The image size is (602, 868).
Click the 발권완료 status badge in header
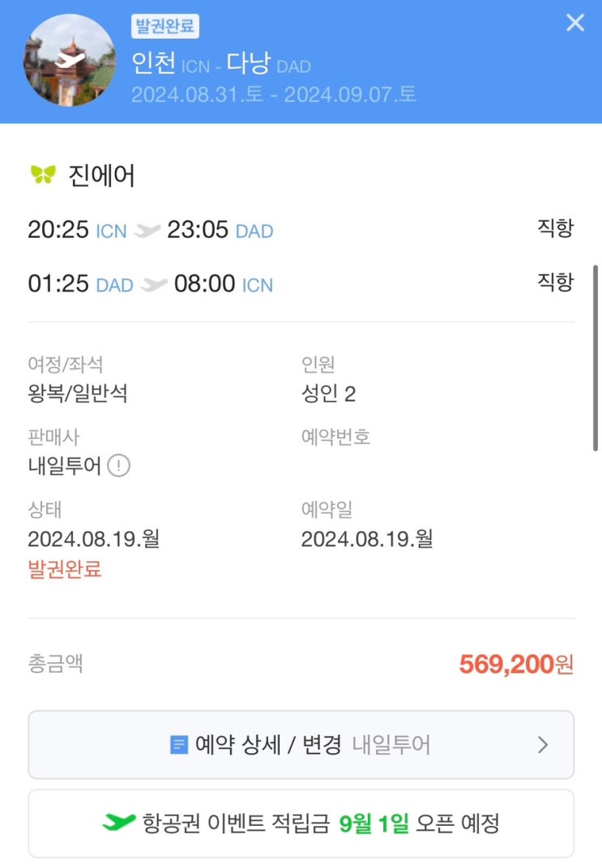pyautogui.click(x=165, y=27)
